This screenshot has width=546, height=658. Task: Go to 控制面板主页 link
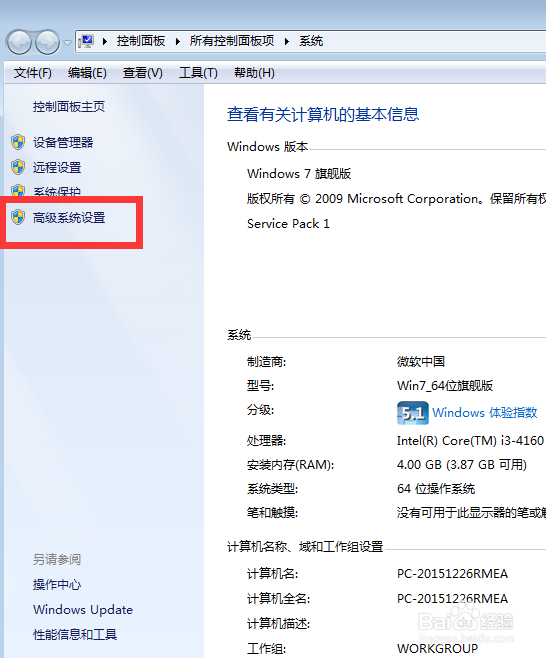(69, 107)
